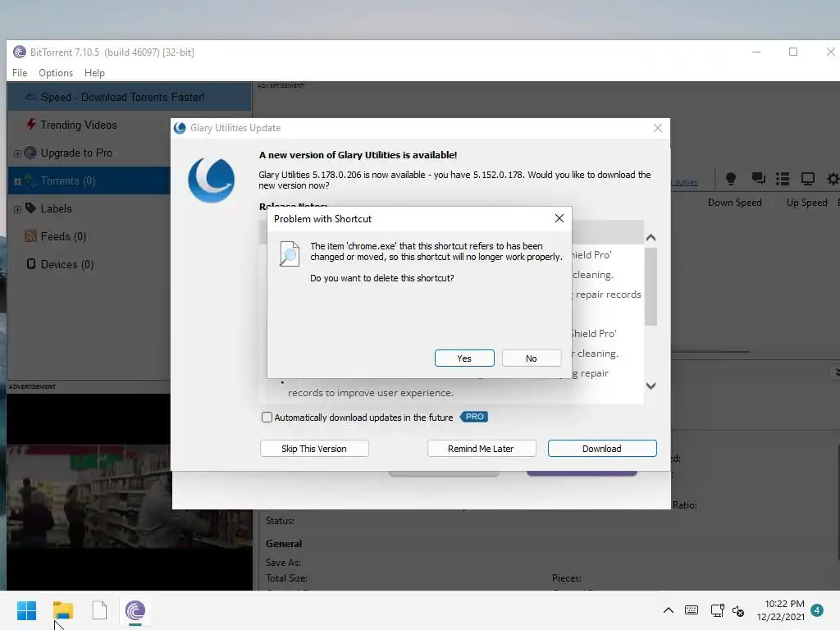Click the lightbulb icon in BitTorrent toolbar
The width and height of the screenshot is (840, 630).
(x=730, y=178)
